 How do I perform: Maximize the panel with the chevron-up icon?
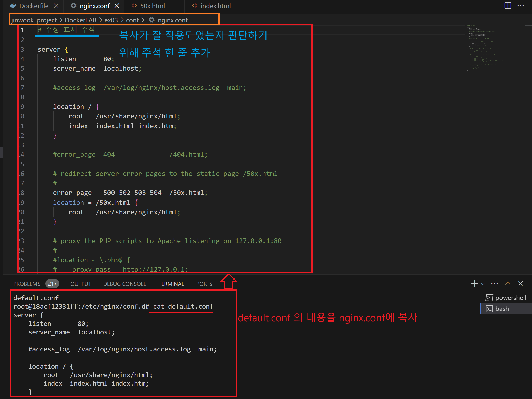coord(508,283)
